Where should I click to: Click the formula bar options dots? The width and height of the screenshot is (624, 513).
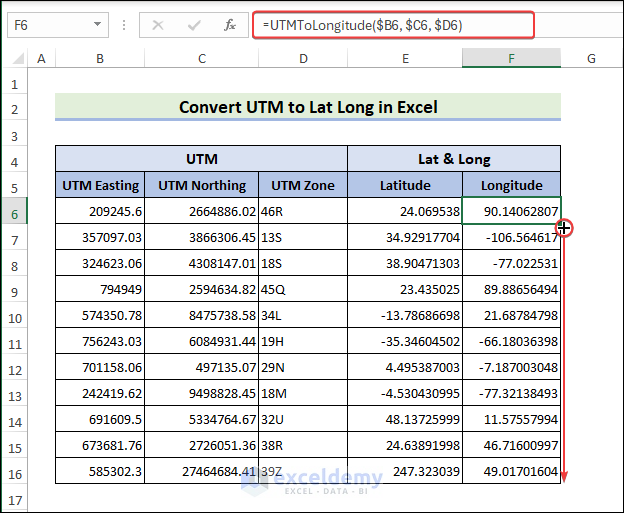(x=124, y=25)
